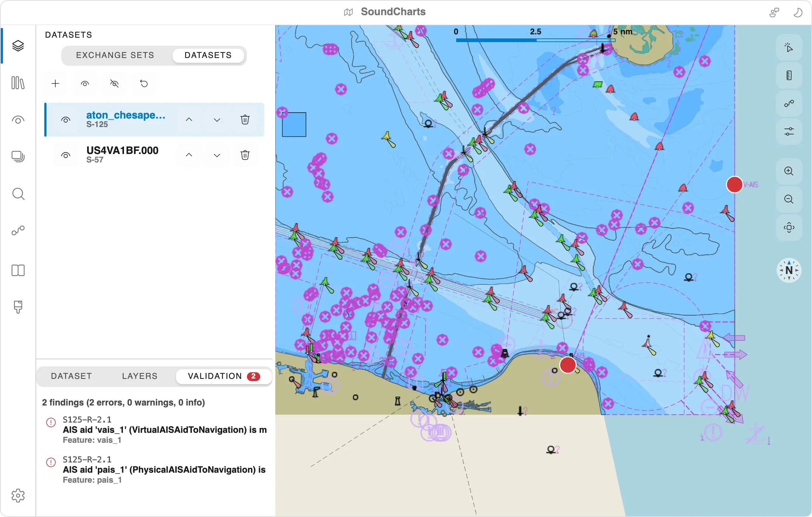
Task: Open the paintbrush styling sidebar icon
Action: (18, 307)
